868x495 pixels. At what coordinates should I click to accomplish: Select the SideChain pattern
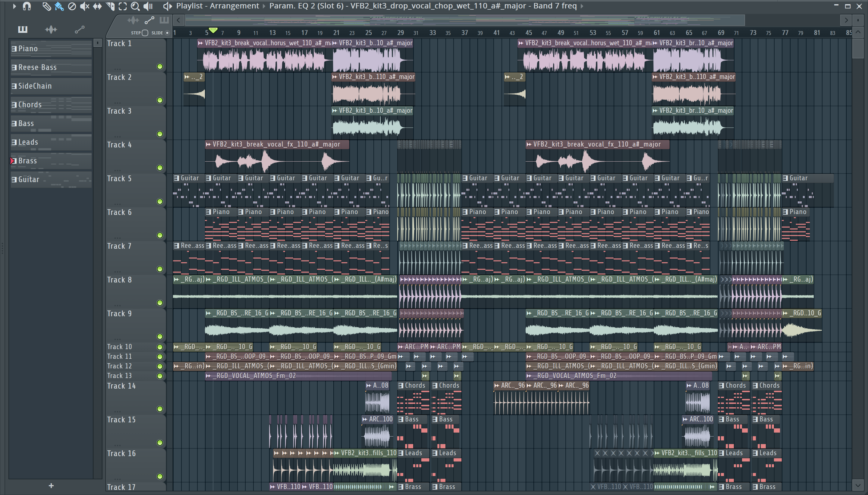[51, 86]
